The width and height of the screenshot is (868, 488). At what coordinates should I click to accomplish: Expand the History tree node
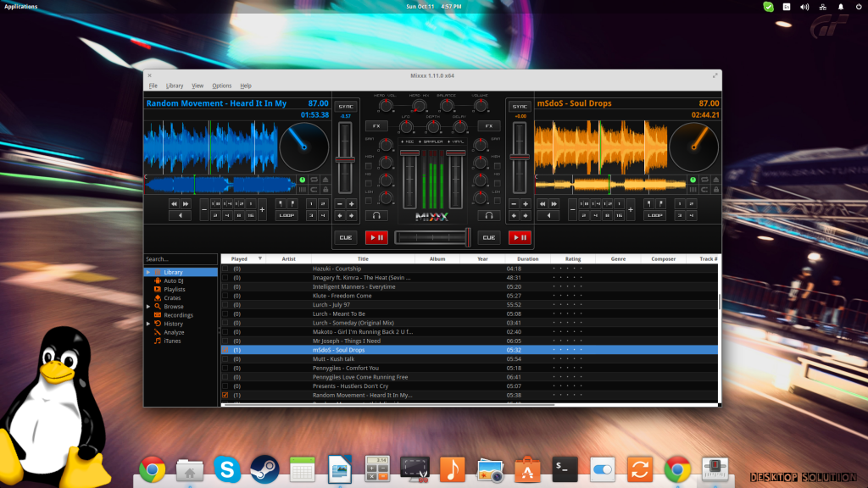point(148,324)
